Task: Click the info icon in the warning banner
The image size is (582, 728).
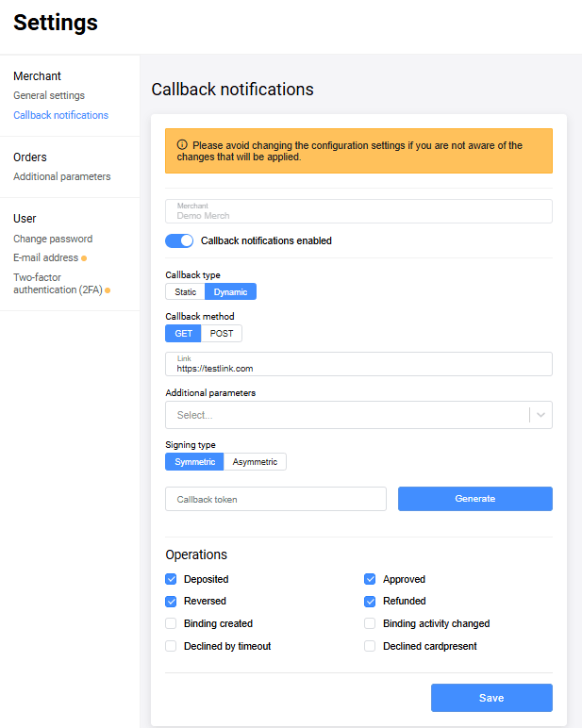Action: [x=182, y=145]
